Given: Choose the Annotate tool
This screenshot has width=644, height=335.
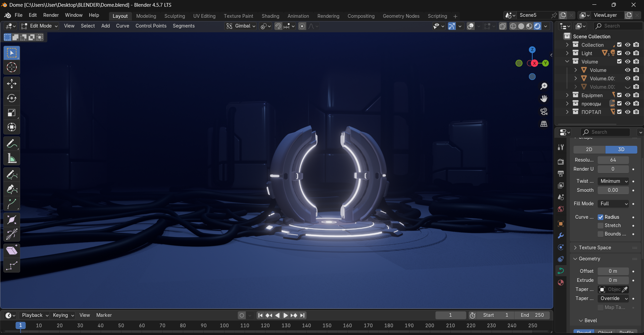Looking at the screenshot, I should pos(12,144).
